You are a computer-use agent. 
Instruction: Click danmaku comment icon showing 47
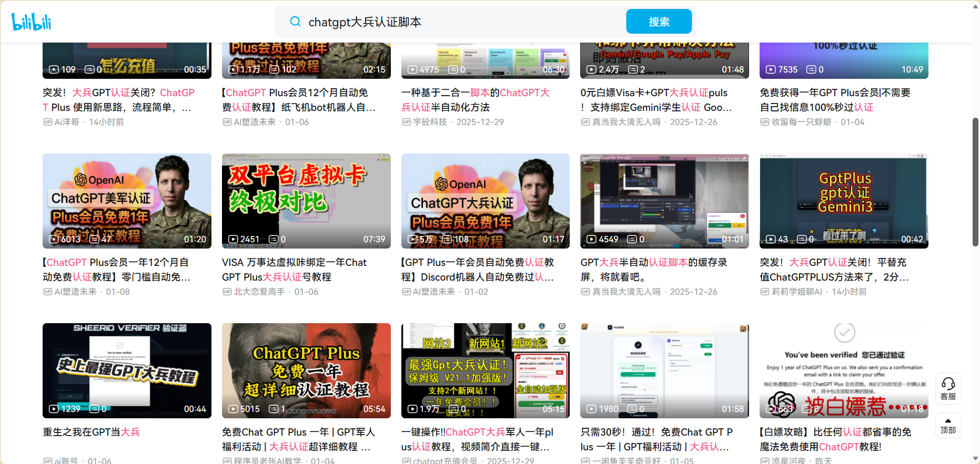pyautogui.click(x=94, y=239)
